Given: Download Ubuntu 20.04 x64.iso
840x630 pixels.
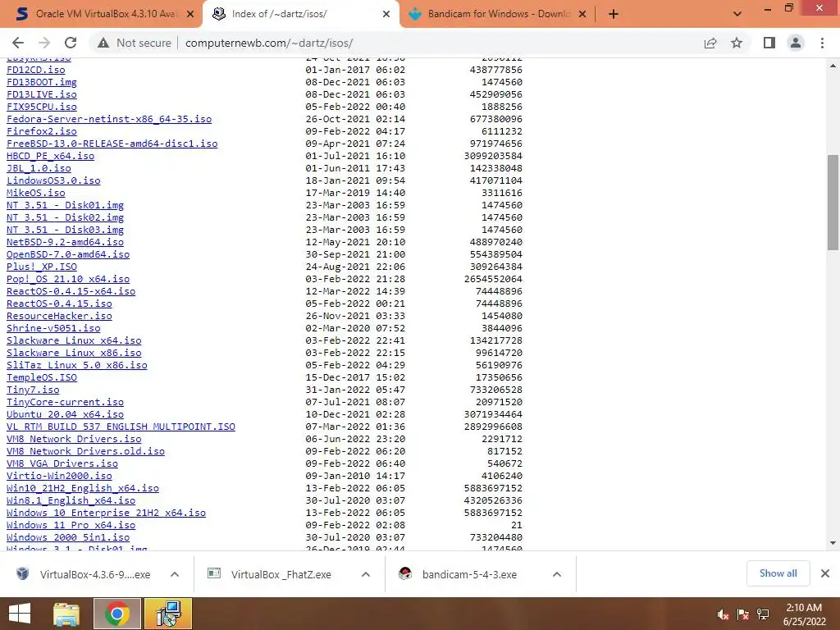Looking at the screenshot, I should 66,414.
